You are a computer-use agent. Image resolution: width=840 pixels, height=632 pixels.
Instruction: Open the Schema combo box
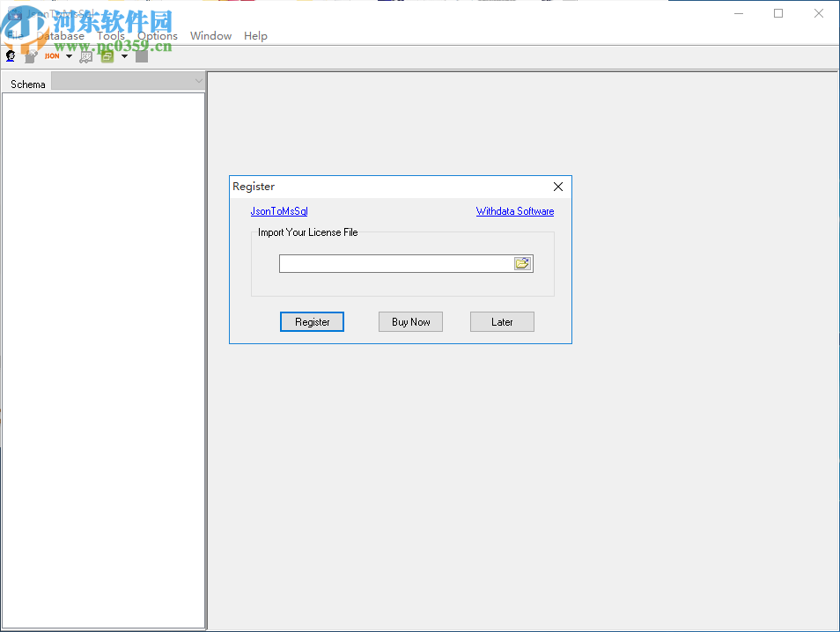coord(197,81)
